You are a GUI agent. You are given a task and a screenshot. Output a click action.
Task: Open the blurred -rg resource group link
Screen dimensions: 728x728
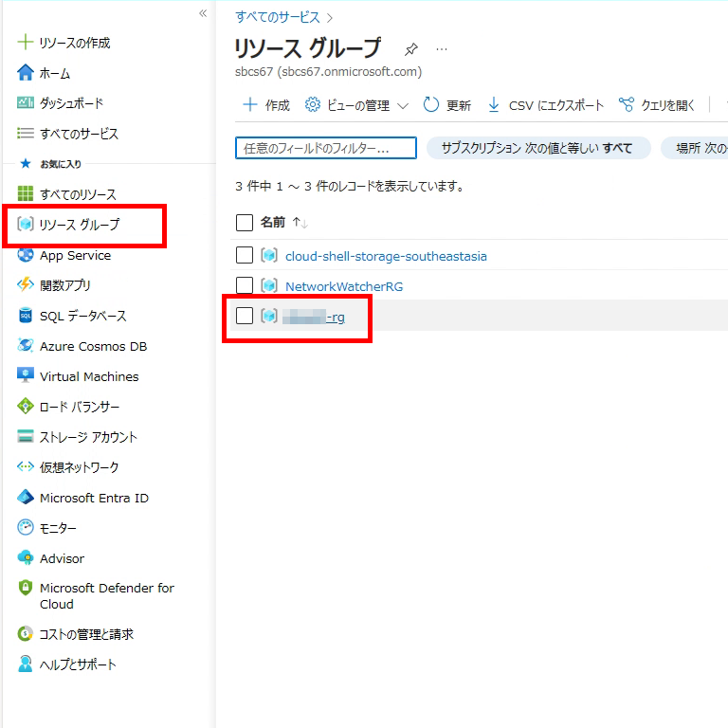tap(314, 318)
